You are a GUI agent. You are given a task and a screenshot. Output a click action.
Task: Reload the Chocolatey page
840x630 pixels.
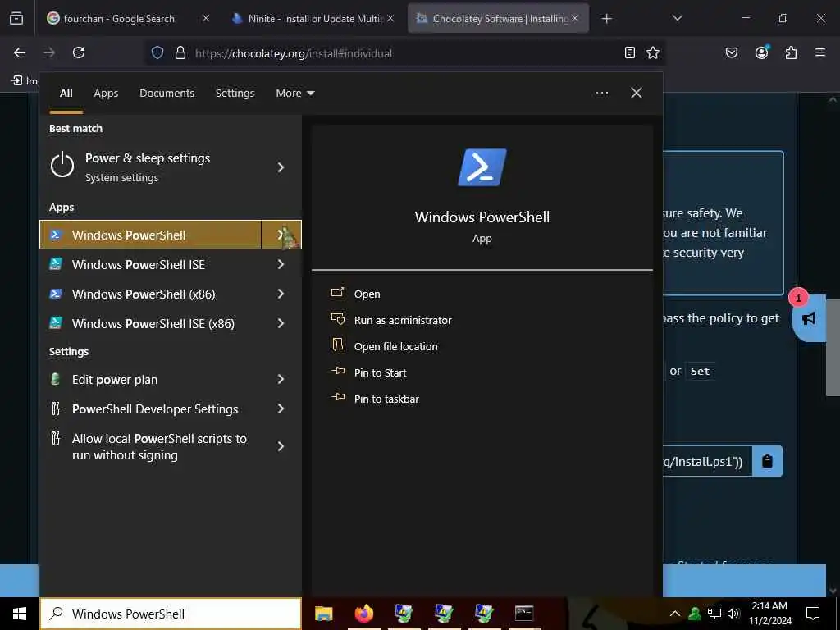[x=79, y=52]
